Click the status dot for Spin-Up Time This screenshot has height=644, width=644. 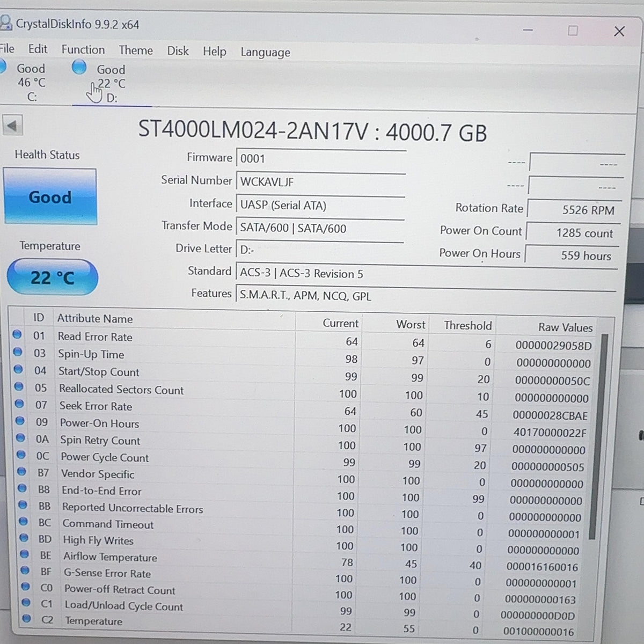17,352
